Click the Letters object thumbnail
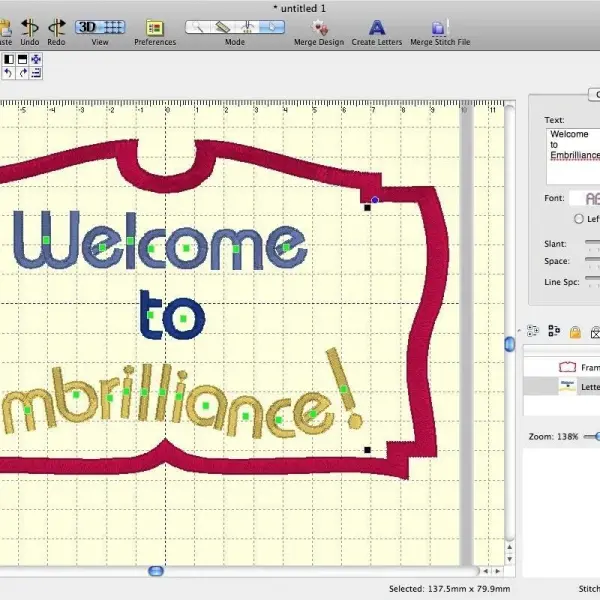 coord(567,386)
